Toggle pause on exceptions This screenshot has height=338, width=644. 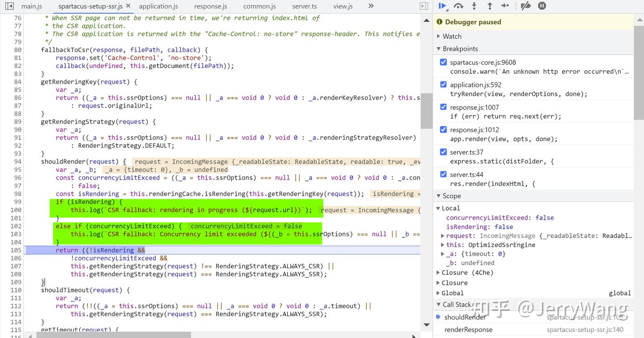coord(542,6)
